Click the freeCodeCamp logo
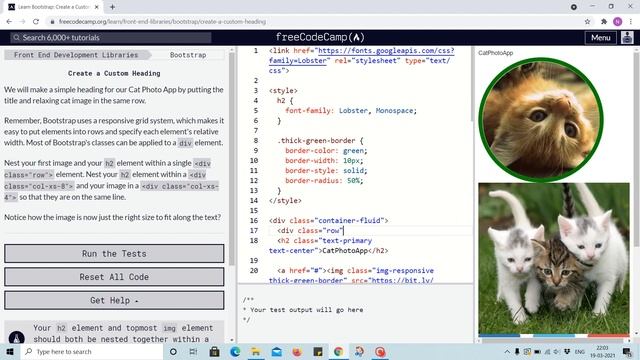 pos(320,38)
